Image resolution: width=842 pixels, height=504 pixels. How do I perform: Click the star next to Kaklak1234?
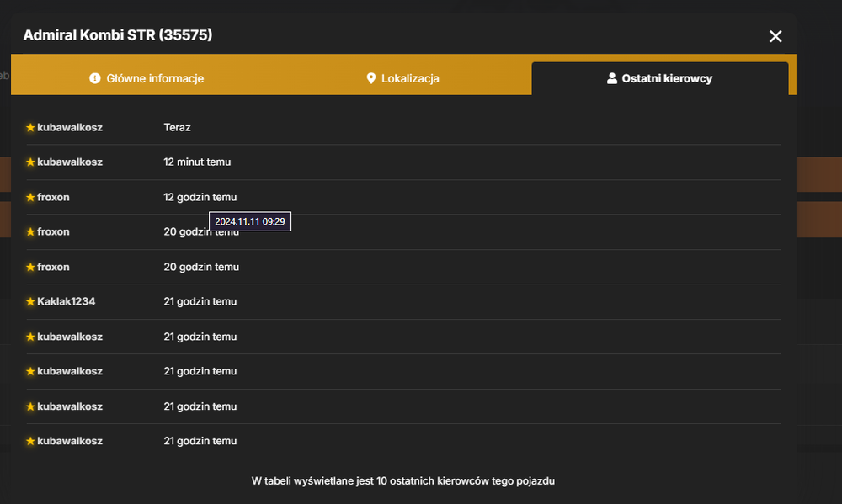tap(30, 301)
